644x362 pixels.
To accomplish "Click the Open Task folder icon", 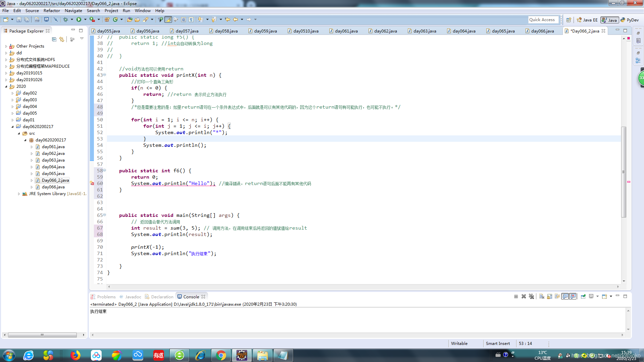I will click(137, 20).
